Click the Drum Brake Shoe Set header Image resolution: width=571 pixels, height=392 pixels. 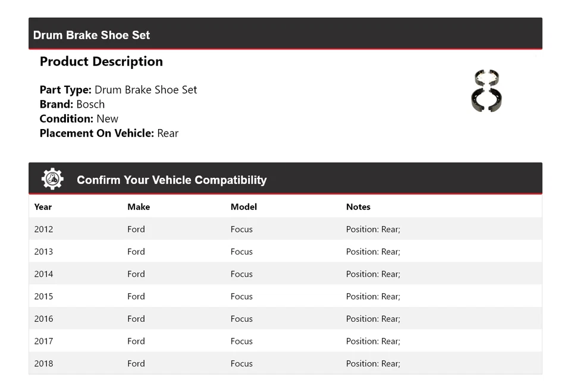pyautogui.click(x=92, y=35)
